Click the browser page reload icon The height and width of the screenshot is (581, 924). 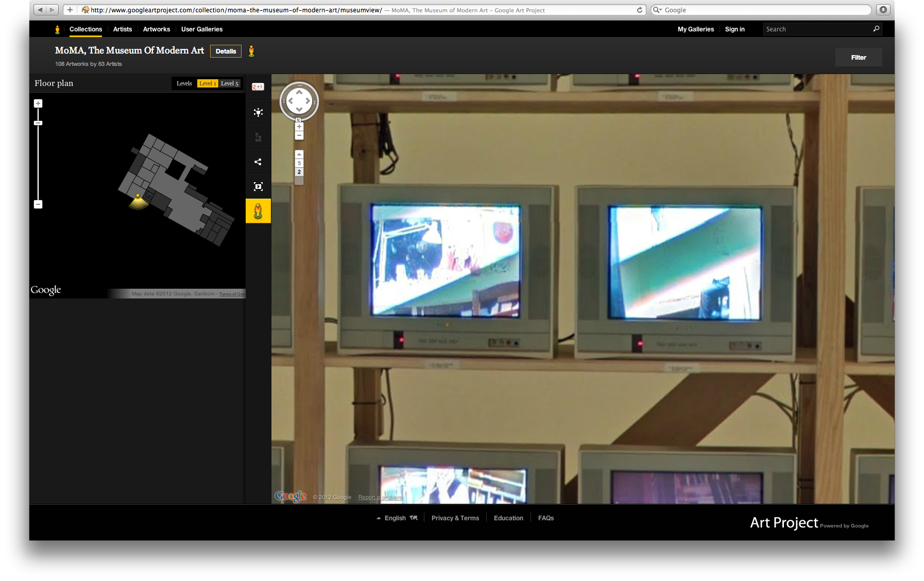(x=640, y=10)
